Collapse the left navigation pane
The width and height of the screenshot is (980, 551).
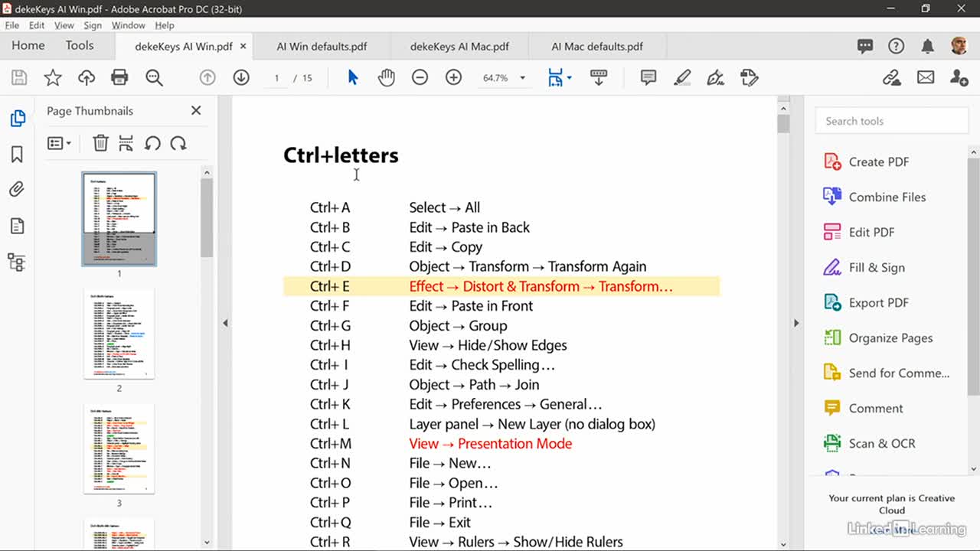(x=225, y=323)
